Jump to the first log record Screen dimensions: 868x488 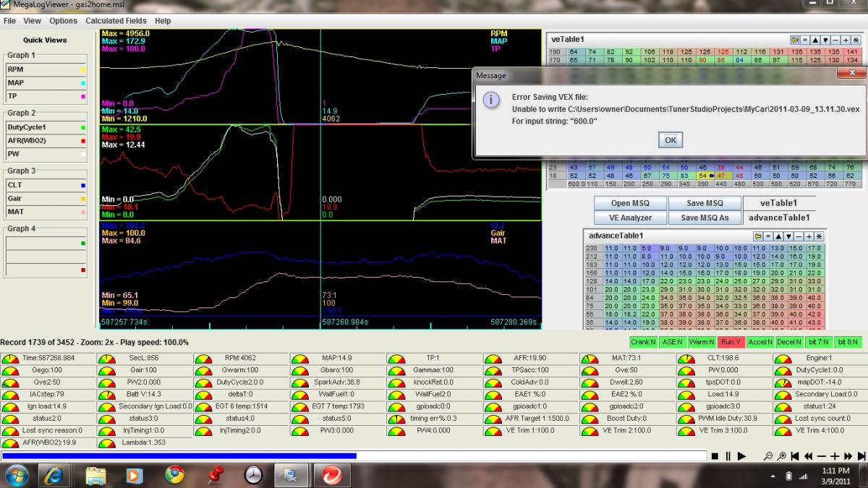coord(795,456)
